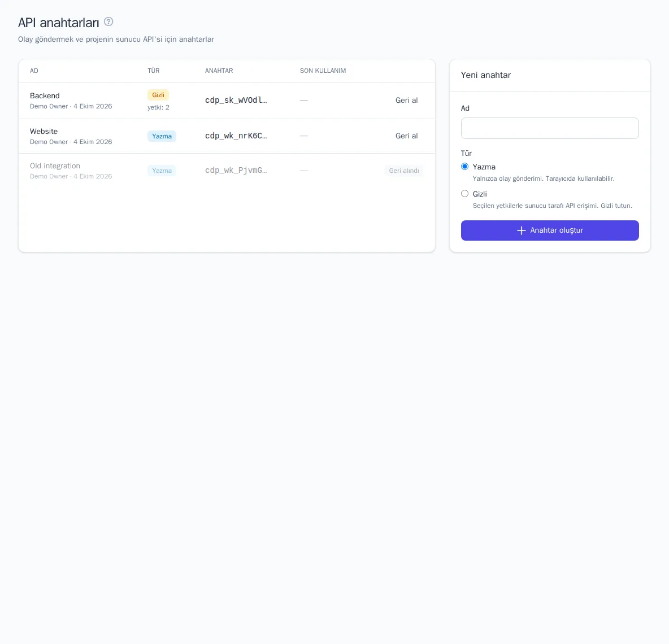Click the Backend row's owner and date text
Screen dimensions: 669x644
click(71, 106)
